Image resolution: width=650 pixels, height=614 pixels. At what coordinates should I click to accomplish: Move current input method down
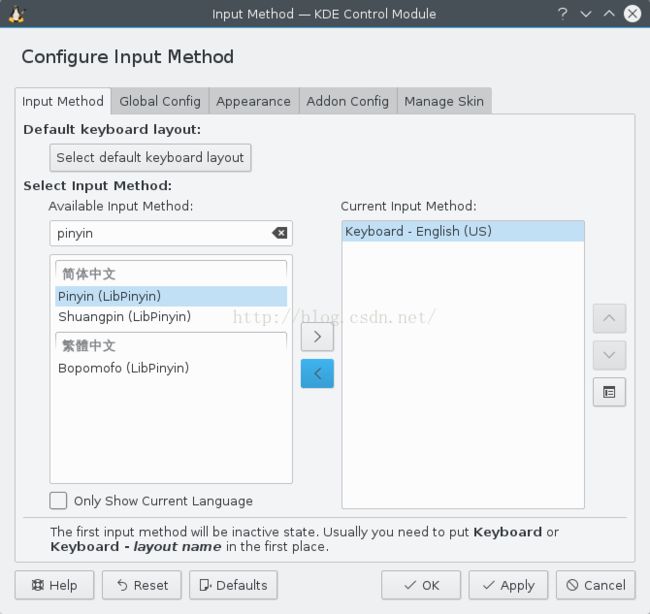click(609, 355)
